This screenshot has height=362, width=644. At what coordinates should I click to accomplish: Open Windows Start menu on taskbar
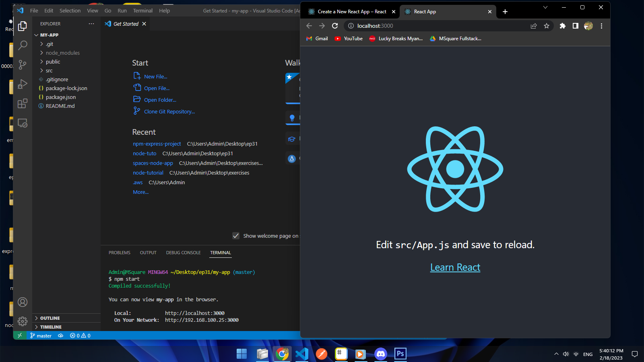(x=242, y=354)
